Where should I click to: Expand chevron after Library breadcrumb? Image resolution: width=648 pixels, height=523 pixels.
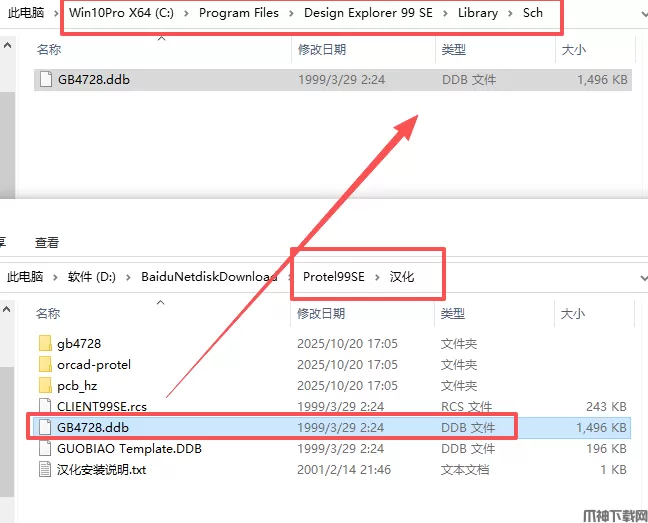pos(510,14)
